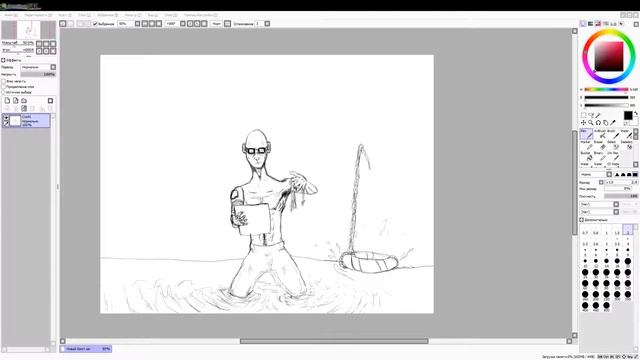640x360 pixels.
Task: Open the Файл menu
Action: (11, 15)
